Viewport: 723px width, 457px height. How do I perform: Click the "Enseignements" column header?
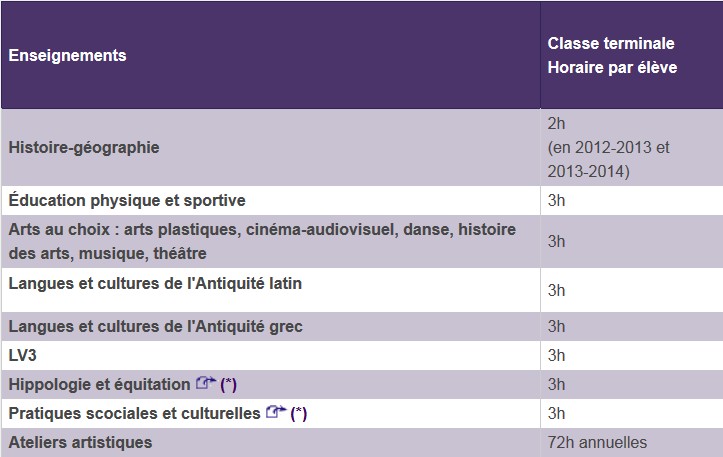(x=67, y=55)
